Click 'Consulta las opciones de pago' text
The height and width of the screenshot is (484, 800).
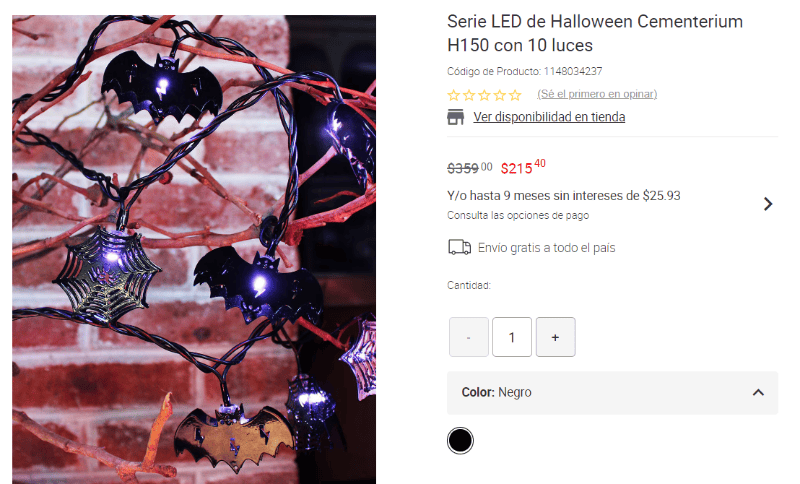pos(518,215)
